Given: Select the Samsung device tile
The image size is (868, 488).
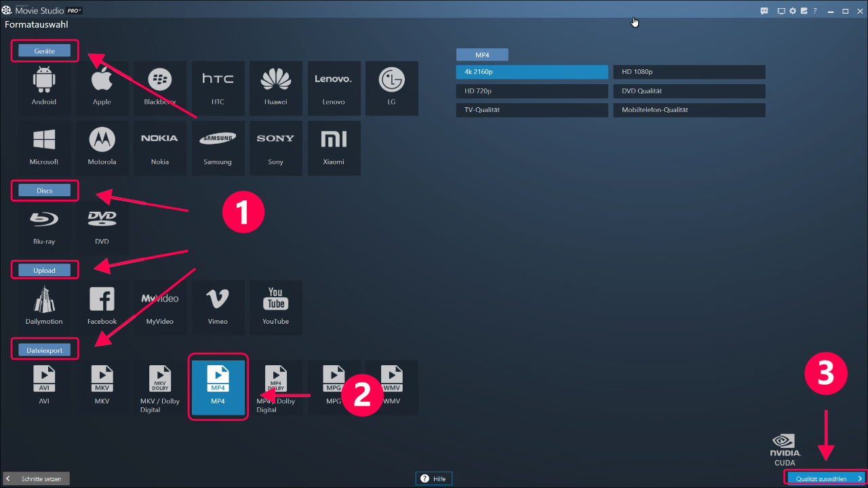Looking at the screenshot, I should pos(218,148).
